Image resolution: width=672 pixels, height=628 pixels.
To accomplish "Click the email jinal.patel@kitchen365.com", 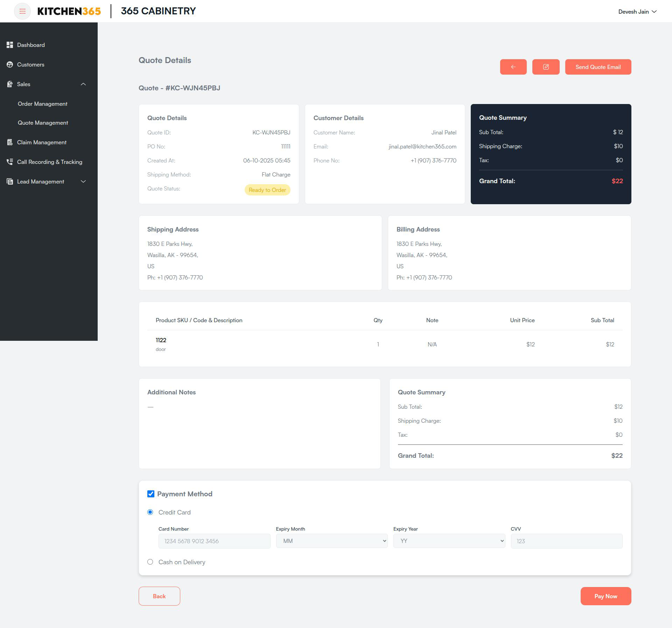I will point(422,146).
